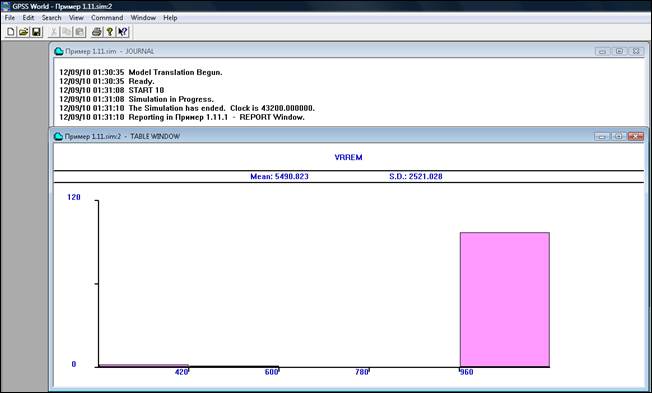Minimize the TABLE WINDOW
The height and width of the screenshot is (393, 652).
click(x=602, y=136)
